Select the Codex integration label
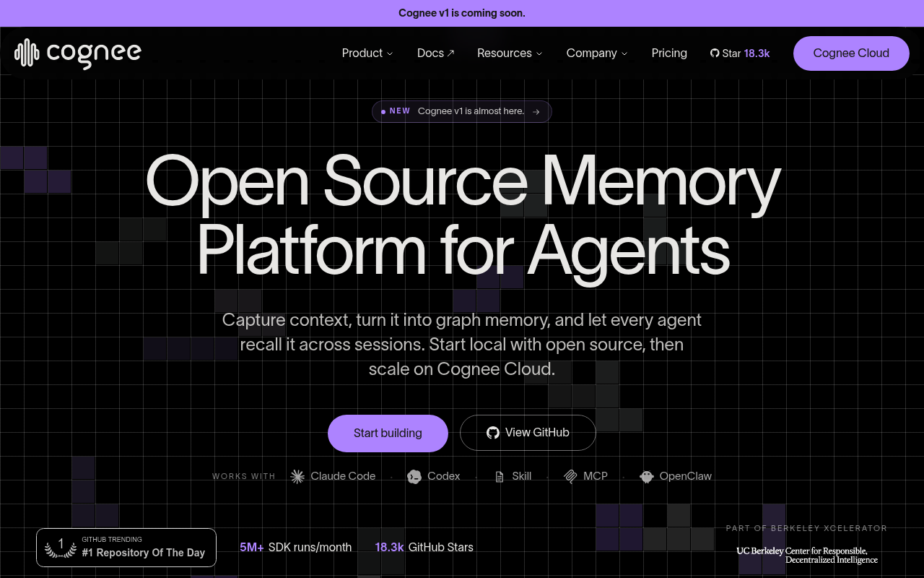Image resolution: width=924 pixels, height=578 pixels. (x=444, y=476)
